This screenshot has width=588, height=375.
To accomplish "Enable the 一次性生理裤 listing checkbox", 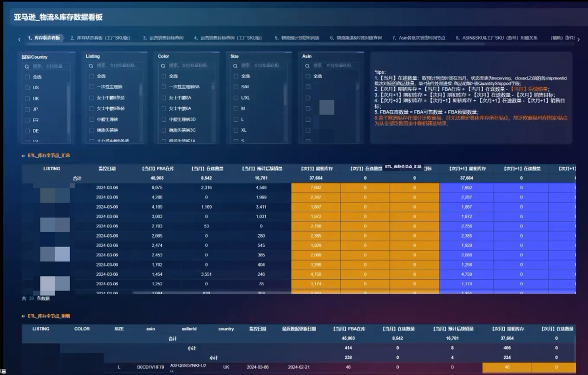I will [92, 87].
